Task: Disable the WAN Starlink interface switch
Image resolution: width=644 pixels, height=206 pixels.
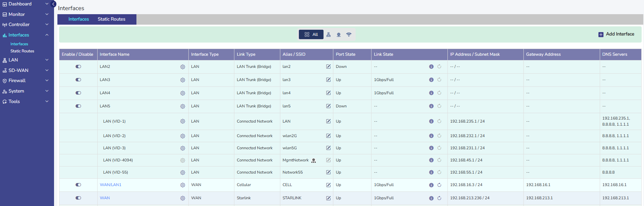Action: (78, 198)
